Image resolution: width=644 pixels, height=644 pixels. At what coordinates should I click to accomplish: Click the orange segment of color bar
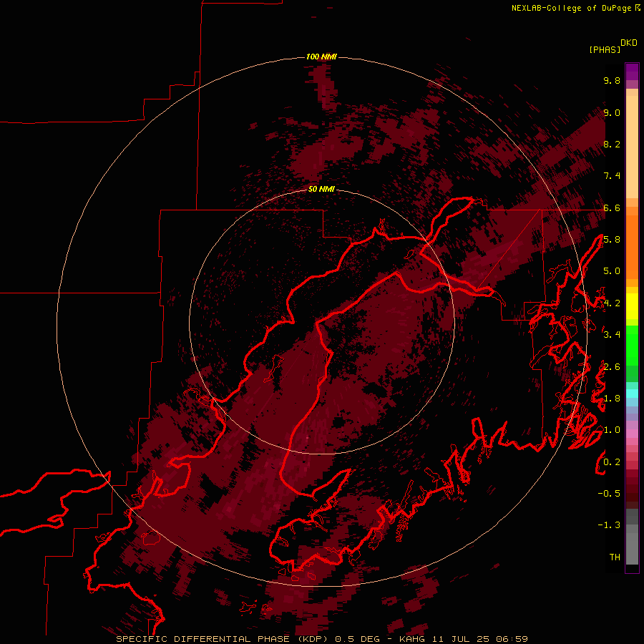pos(632,246)
